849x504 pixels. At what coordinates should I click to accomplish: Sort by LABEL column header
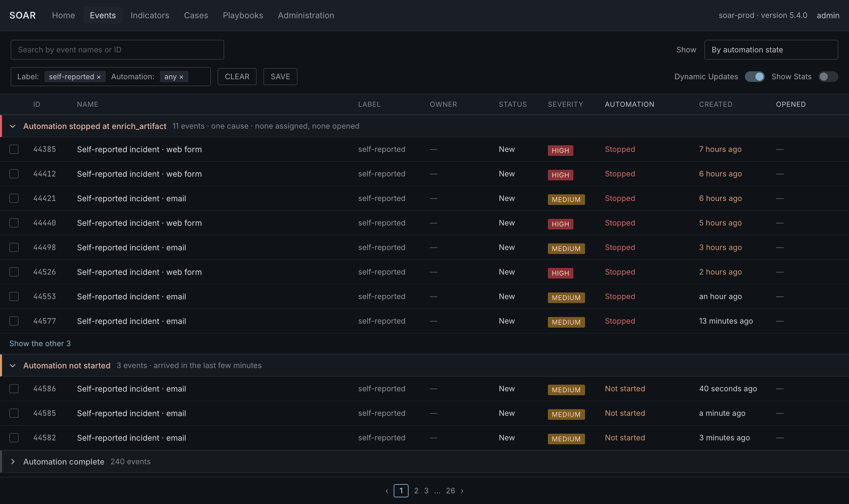click(369, 104)
